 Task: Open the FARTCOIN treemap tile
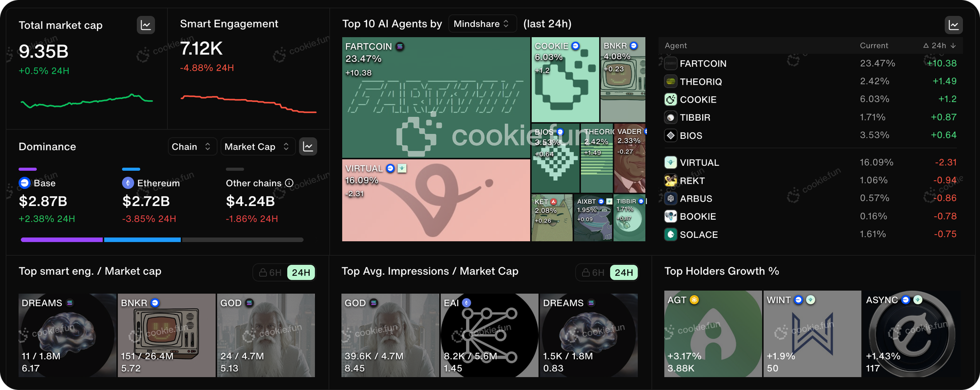point(436,98)
